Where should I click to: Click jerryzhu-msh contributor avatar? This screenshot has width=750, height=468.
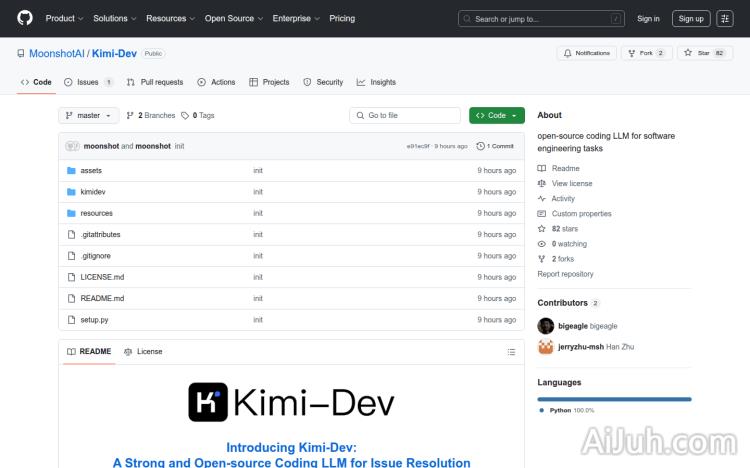[x=546, y=347]
